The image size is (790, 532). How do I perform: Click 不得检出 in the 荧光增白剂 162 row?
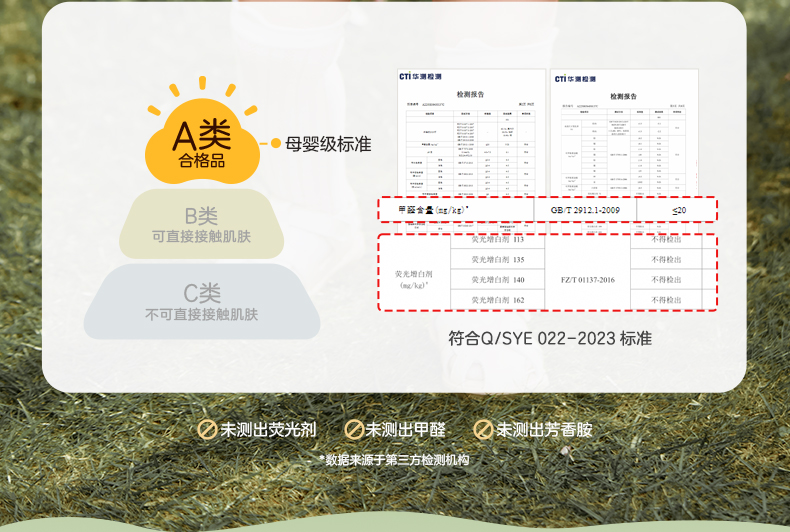[666, 300]
